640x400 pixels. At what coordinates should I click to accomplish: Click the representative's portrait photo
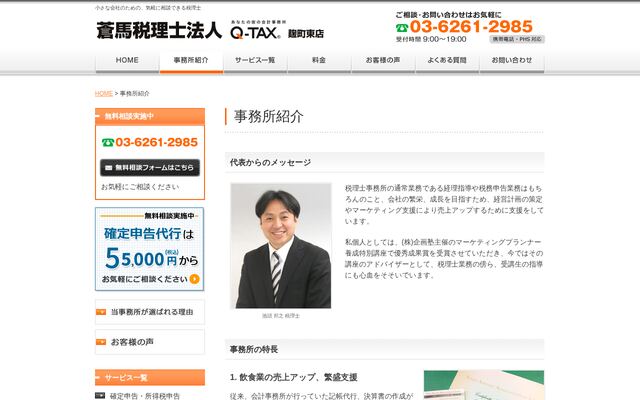pyautogui.click(x=281, y=246)
